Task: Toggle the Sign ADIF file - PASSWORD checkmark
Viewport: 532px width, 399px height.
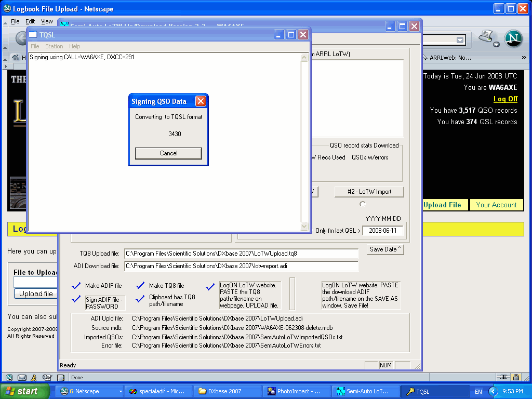Action: click(x=76, y=299)
